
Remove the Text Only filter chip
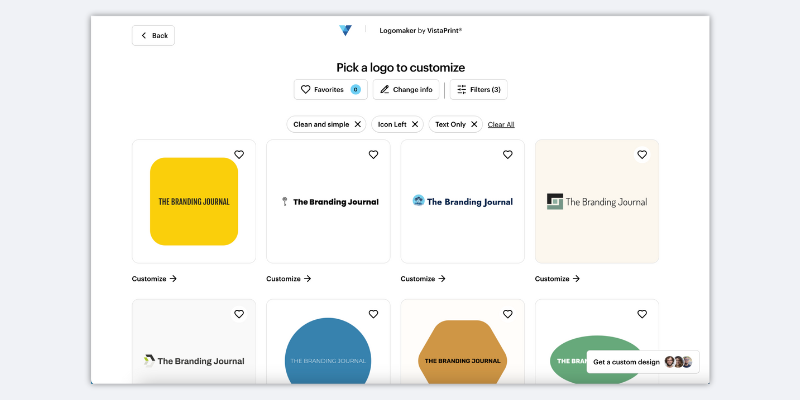474,125
